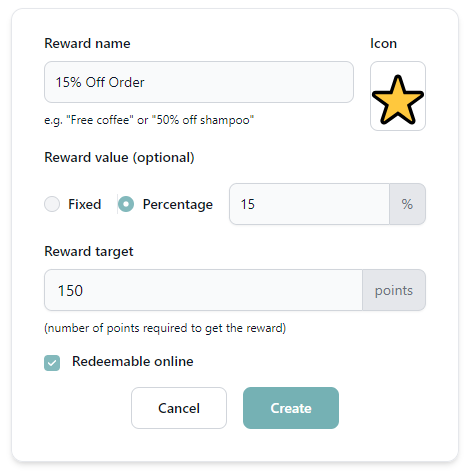
Task: Open the star icon picker
Action: 398,96
